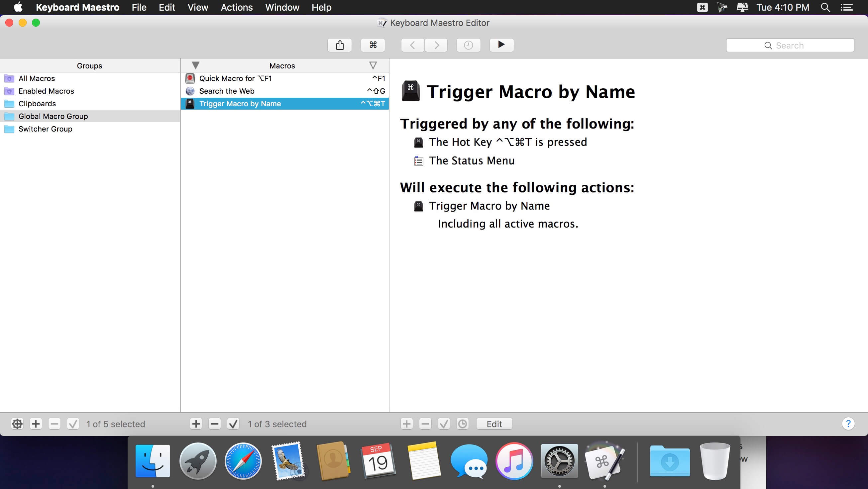Click the Edit button

tap(494, 424)
